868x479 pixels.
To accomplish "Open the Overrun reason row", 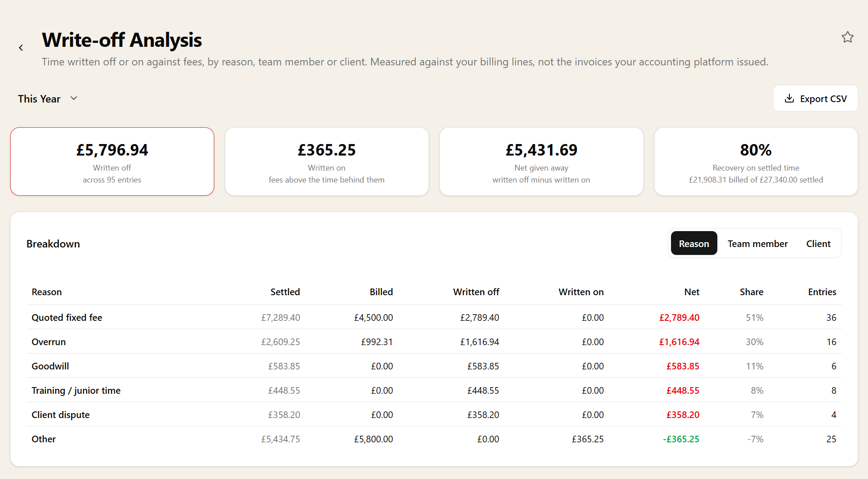I will [x=434, y=342].
